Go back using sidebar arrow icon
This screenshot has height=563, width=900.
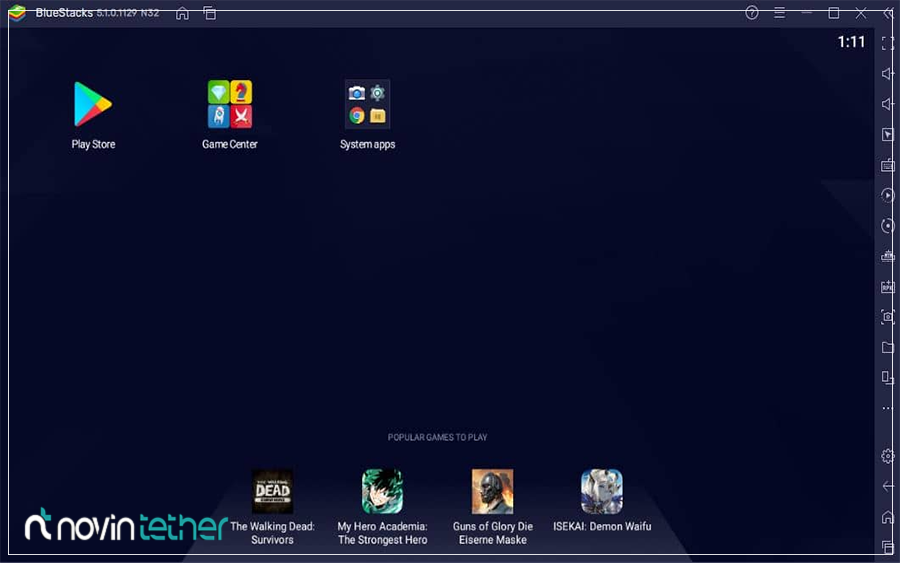click(x=887, y=486)
